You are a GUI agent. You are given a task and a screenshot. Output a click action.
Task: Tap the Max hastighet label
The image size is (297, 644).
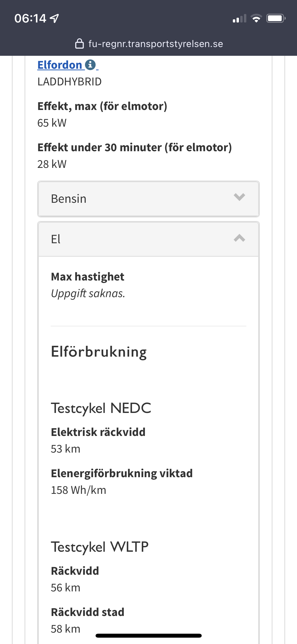coord(87,277)
